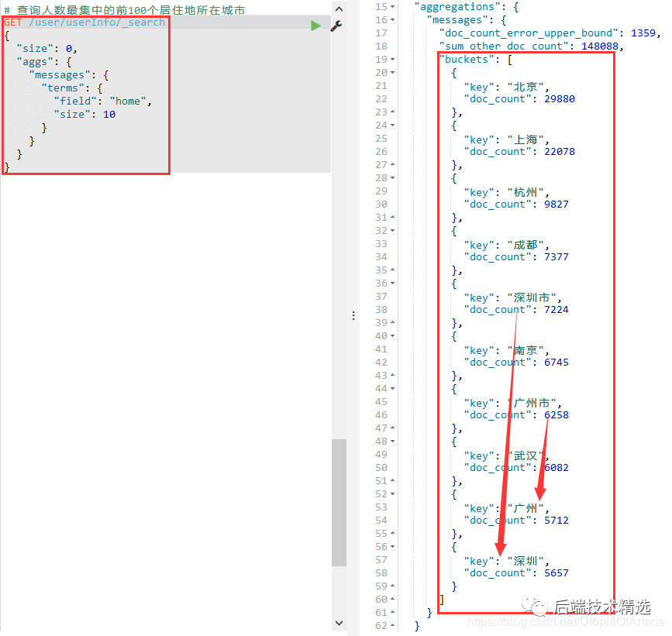Click the doc_count value 6258
672x636 pixels.
[x=557, y=415]
